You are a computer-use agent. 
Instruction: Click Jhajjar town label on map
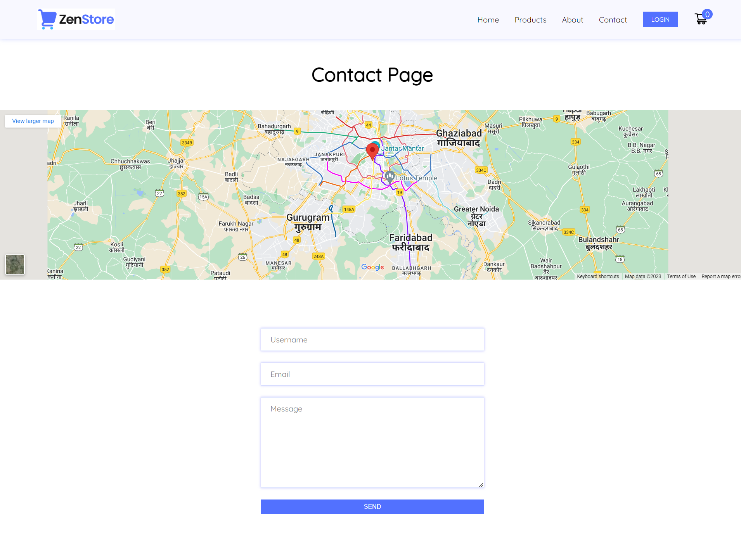[x=177, y=163]
